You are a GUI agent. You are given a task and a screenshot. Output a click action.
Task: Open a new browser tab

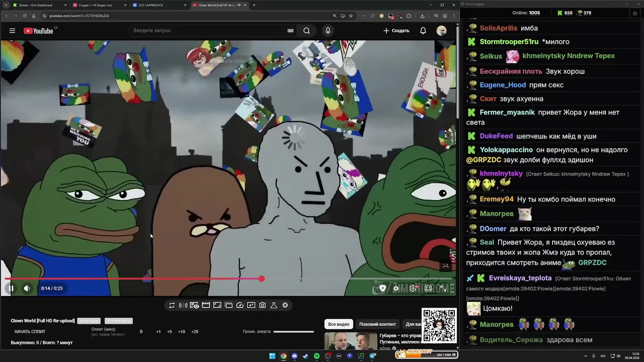pos(254,5)
